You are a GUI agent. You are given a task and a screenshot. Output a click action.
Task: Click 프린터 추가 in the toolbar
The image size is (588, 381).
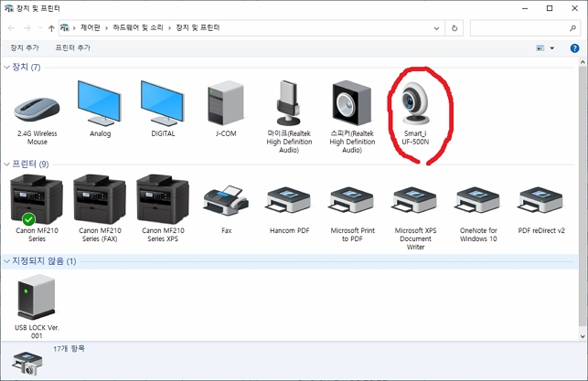(73, 48)
